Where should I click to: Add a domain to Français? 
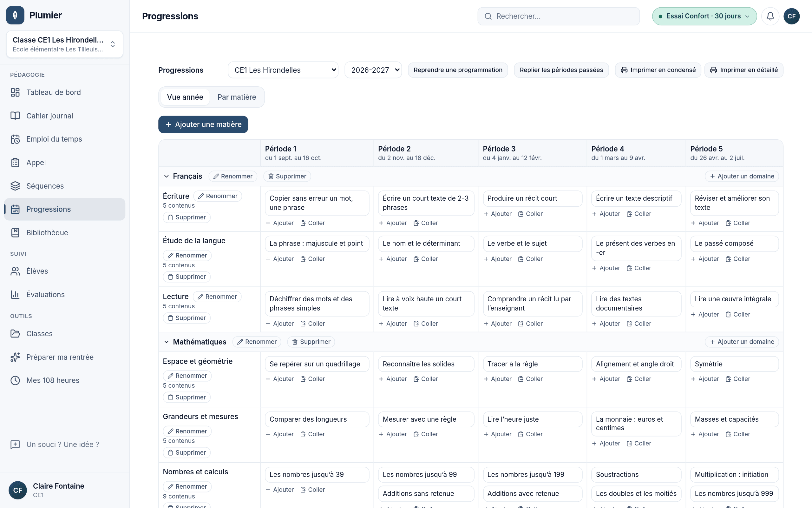[x=742, y=177]
